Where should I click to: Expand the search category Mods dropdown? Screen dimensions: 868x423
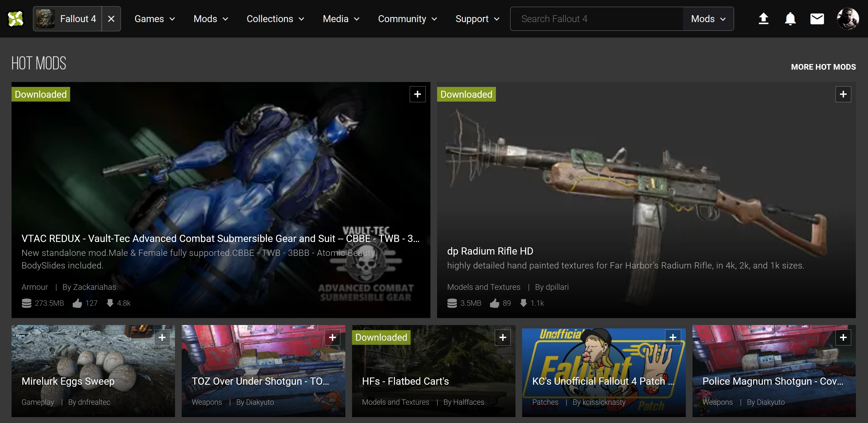tap(708, 19)
